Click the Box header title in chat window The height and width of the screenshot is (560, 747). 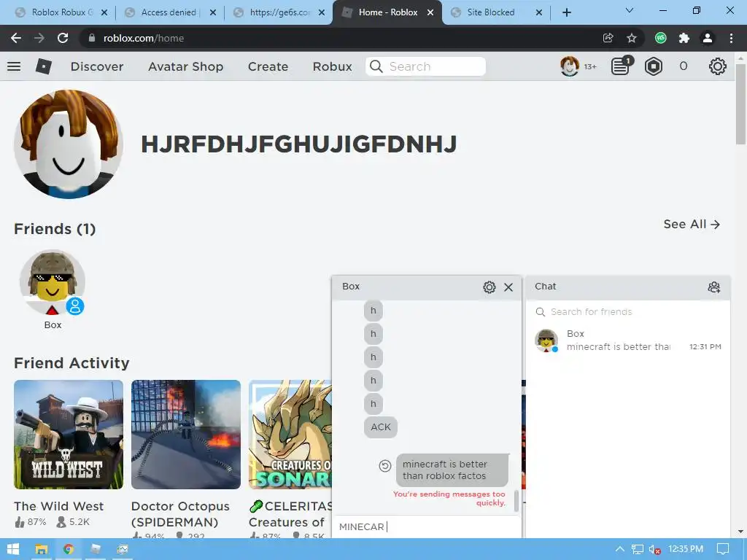351,286
